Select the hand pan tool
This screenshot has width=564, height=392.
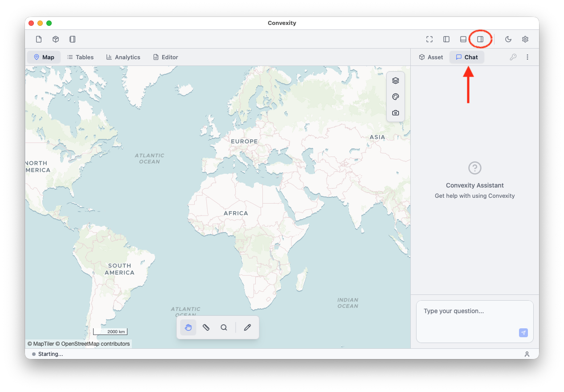pyautogui.click(x=188, y=327)
